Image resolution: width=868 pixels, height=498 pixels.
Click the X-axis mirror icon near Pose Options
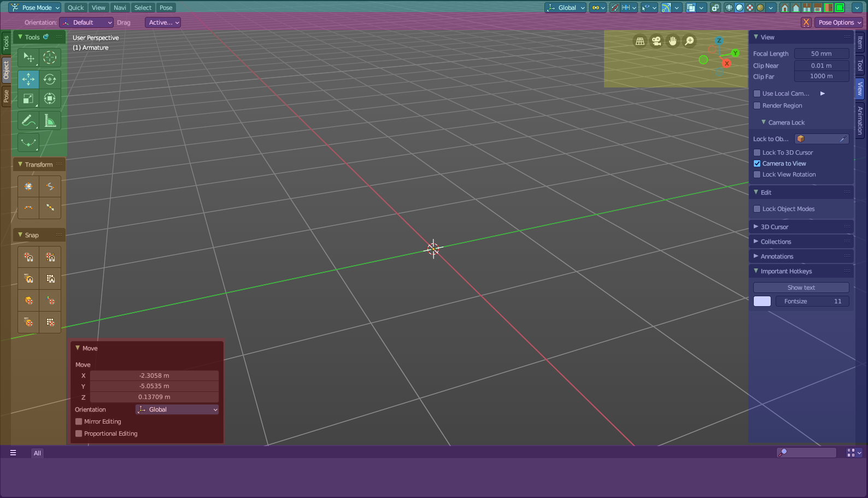pos(806,22)
